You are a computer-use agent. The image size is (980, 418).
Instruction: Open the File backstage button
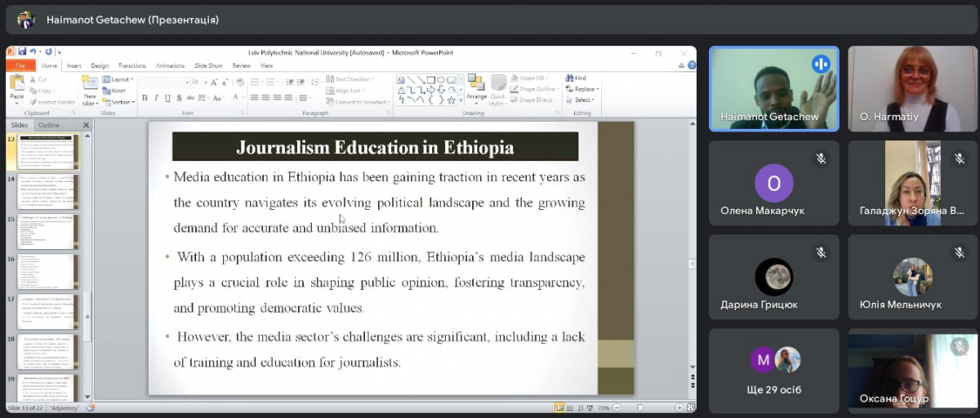20,65
